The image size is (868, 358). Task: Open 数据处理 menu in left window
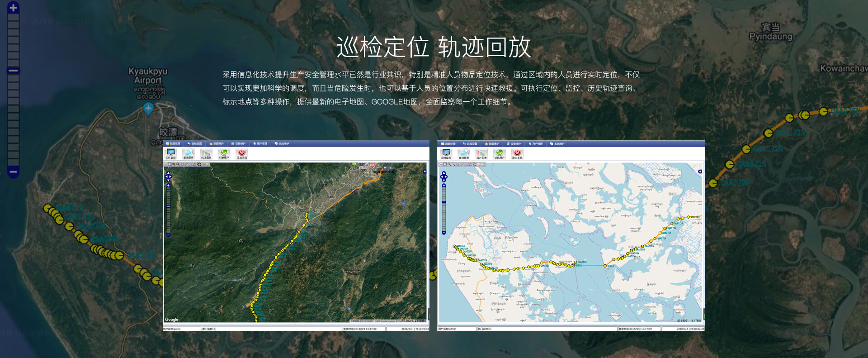tap(173, 143)
